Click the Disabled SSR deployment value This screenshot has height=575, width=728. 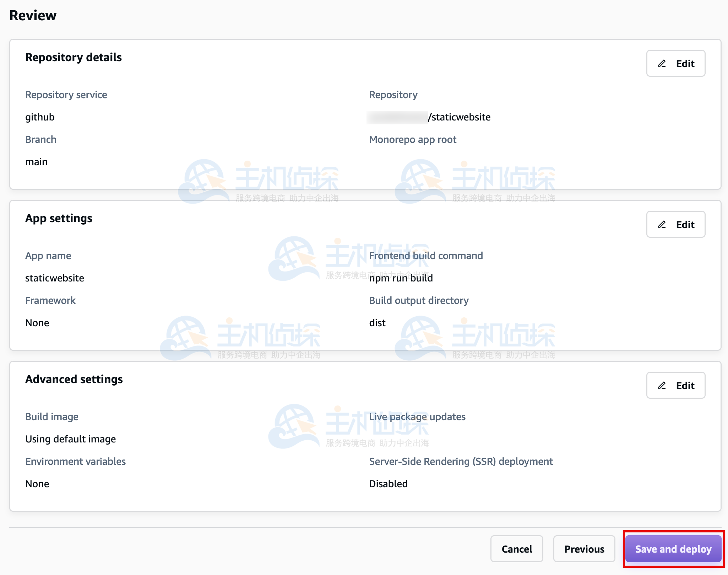(388, 484)
